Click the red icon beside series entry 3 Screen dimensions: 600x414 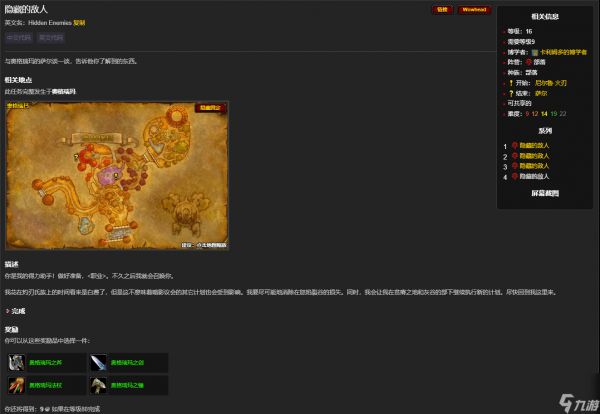tap(515, 166)
